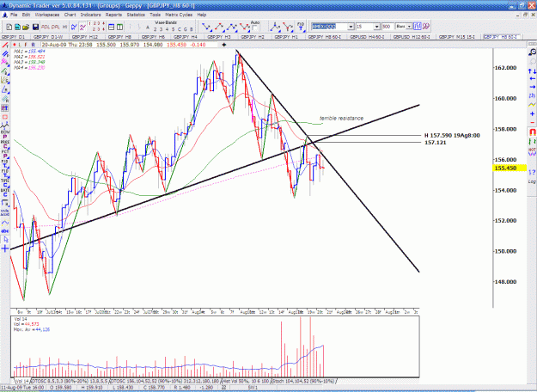Select the PRICE C tool in sidebar
Image resolution: width=537 pixels, height=392 pixels.
point(5,144)
